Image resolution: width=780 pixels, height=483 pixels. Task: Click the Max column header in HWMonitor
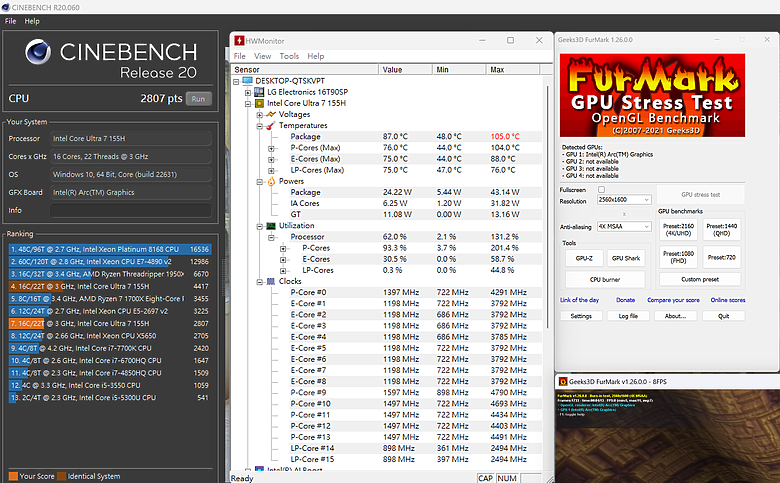click(513, 70)
